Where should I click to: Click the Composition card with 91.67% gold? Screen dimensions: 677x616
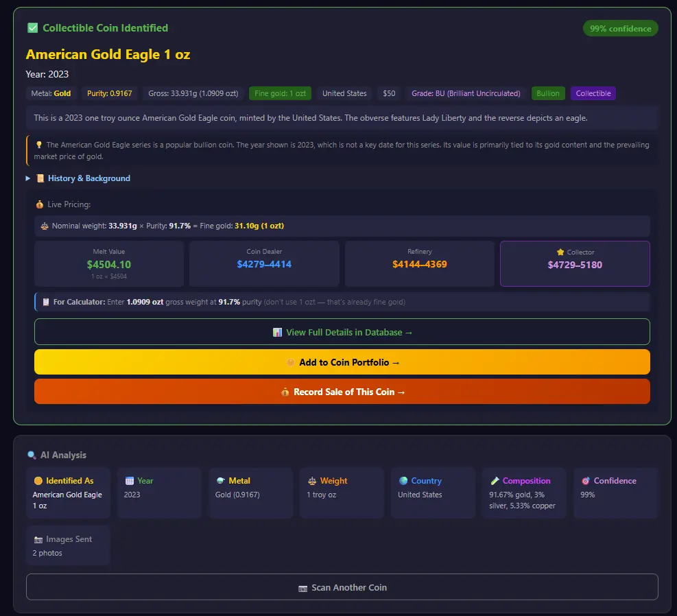(x=524, y=493)
